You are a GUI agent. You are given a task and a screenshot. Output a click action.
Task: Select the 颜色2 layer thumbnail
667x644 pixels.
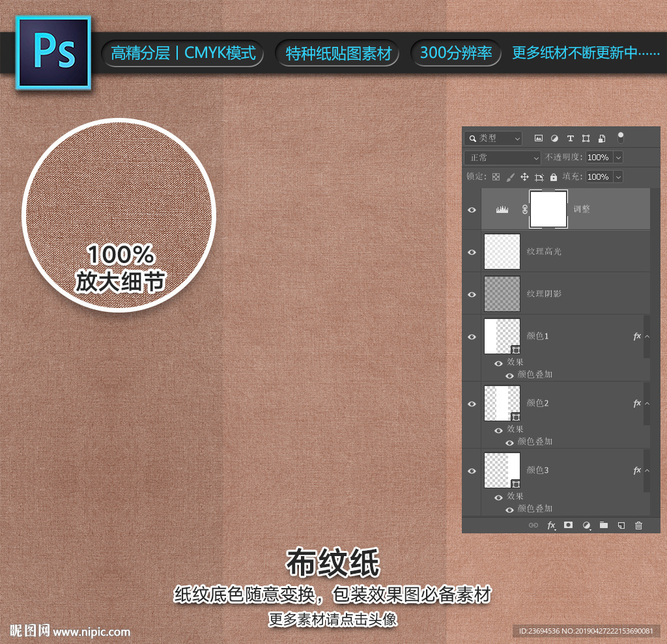[x=502, y=403]
